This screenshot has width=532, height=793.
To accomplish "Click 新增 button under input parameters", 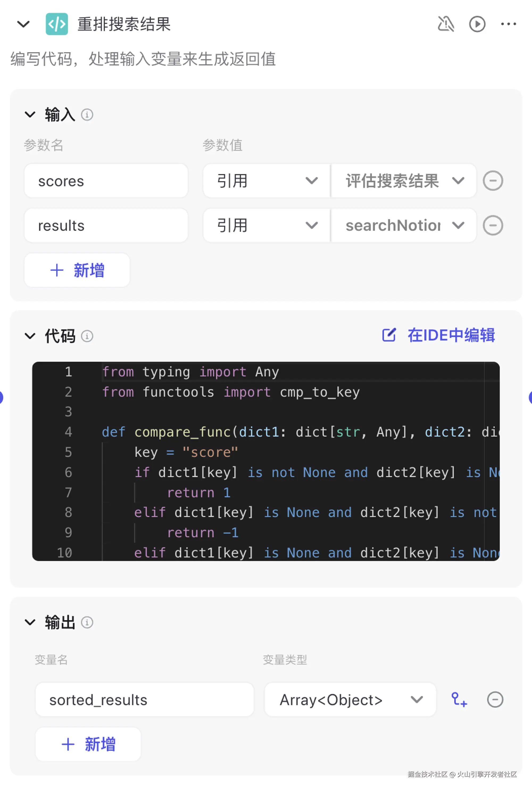I will 77,270.
